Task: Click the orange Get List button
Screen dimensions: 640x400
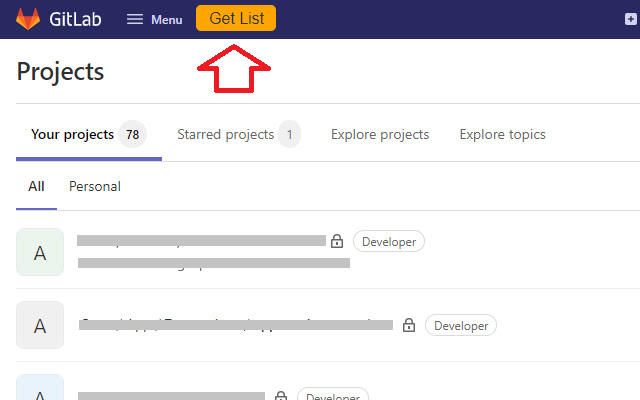Action: click(236, 18)
